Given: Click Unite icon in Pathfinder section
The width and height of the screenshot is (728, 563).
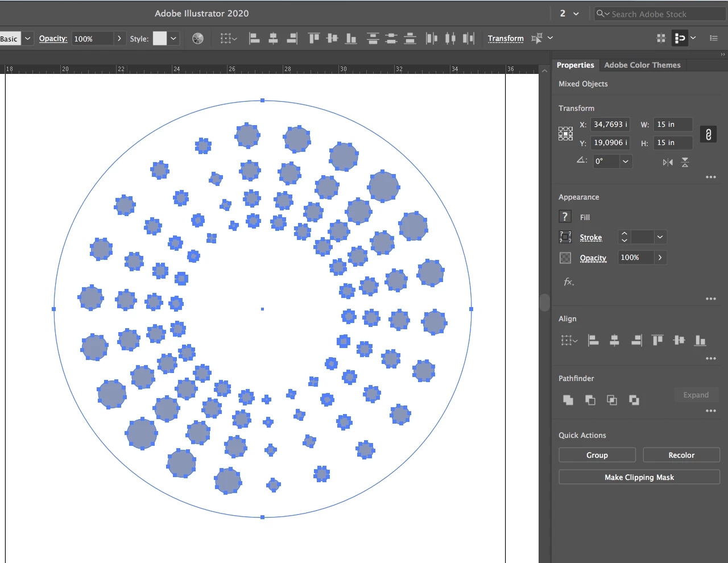Looking at the screenshot, I should 568,400.
